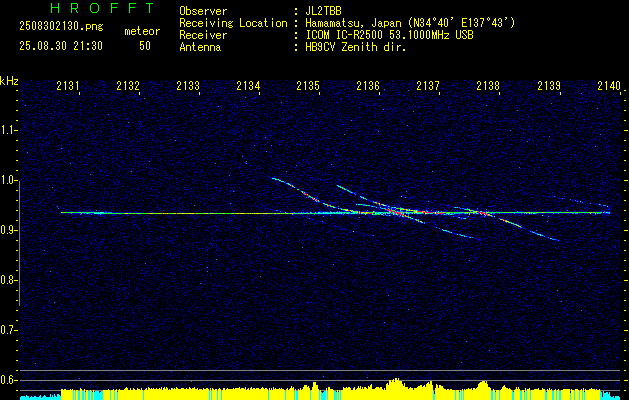Select the filename 2508302130.png
This screenshot has height=400, width=629.
(x=61, y=26)
